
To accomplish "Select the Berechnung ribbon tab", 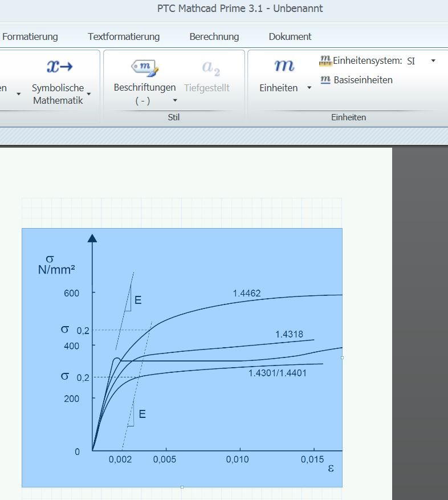I will 214,36.
